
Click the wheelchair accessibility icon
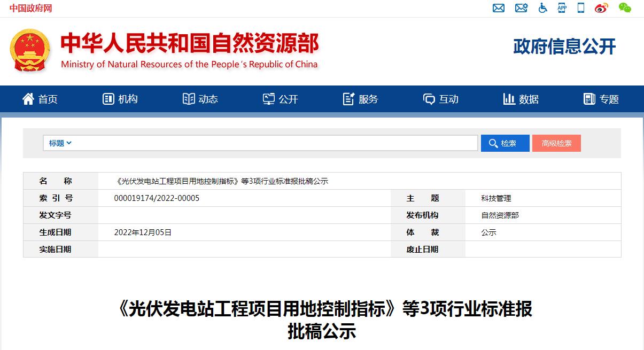[x=542, y=8]
